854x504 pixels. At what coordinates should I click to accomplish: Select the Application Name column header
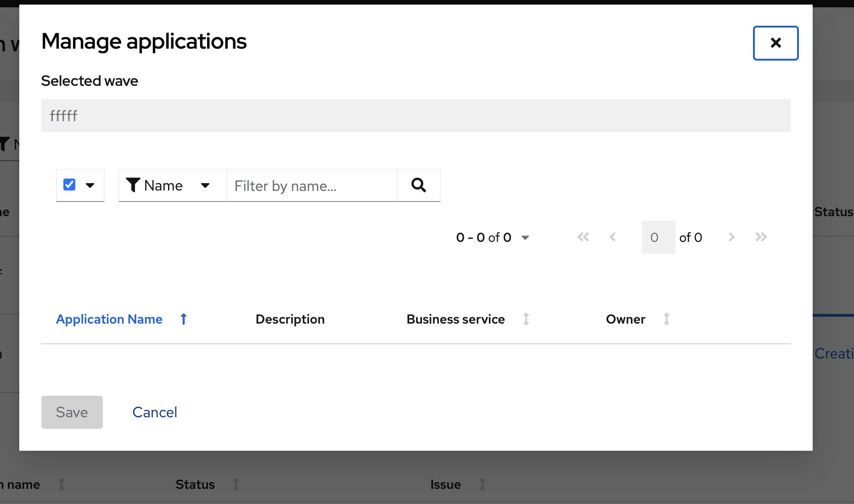109,319
